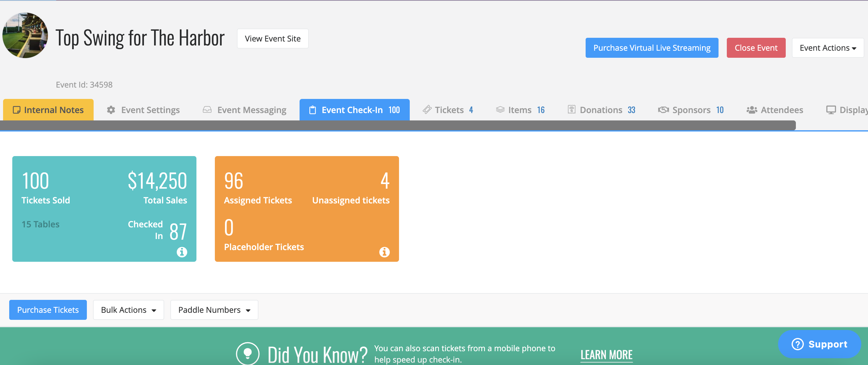
Task: Open the Display tab
Action: 847,110
